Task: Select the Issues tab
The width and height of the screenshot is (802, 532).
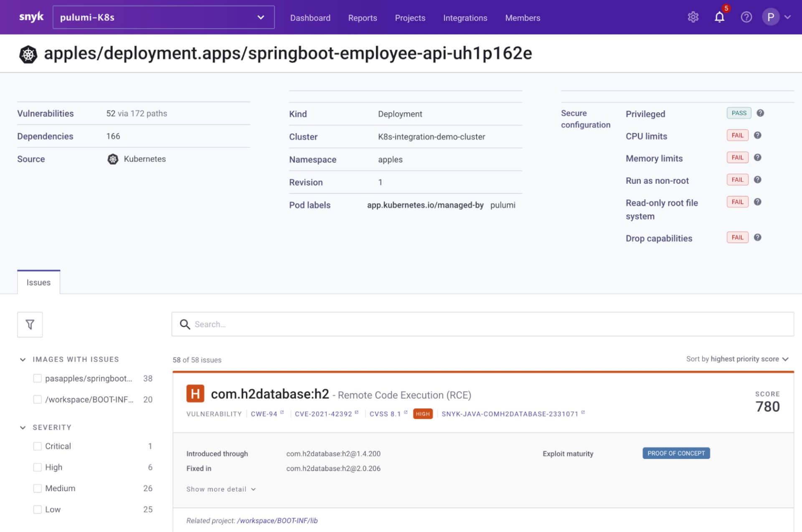Action: click(38, 282)
